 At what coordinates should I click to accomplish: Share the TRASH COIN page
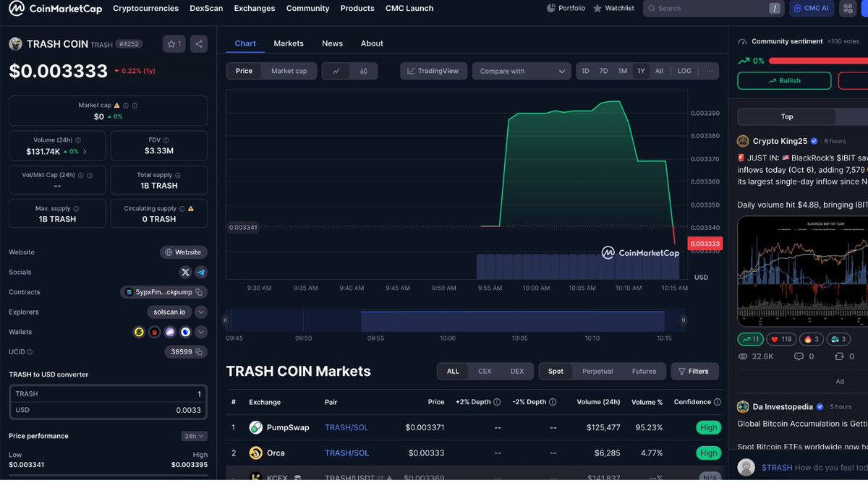pos(199,43)
